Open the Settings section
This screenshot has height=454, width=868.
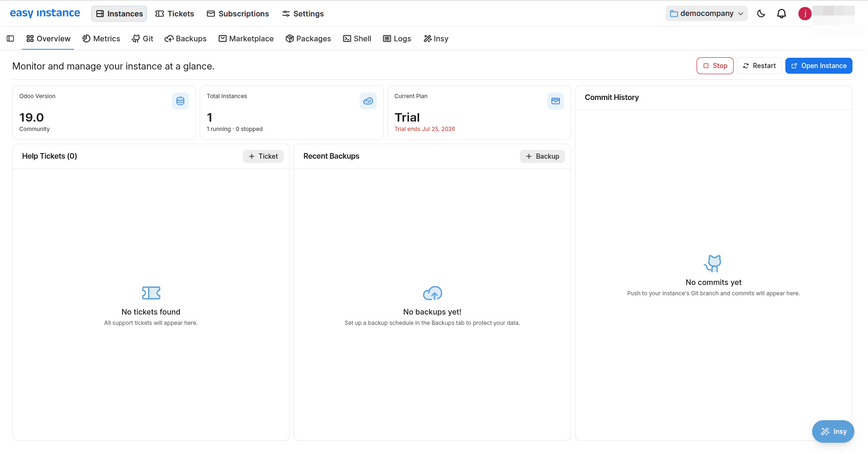coord(303,14)
